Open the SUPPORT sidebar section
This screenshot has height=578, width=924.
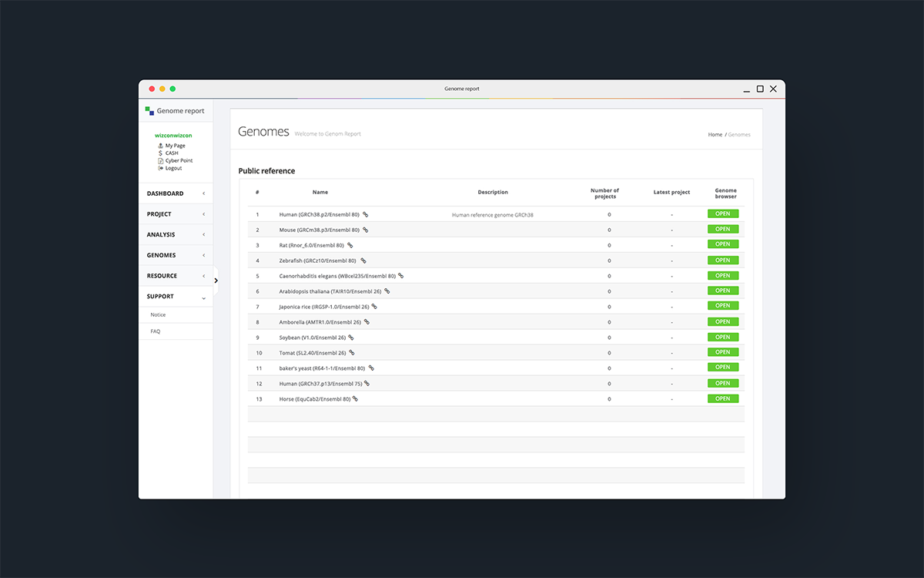pos(176,297)
